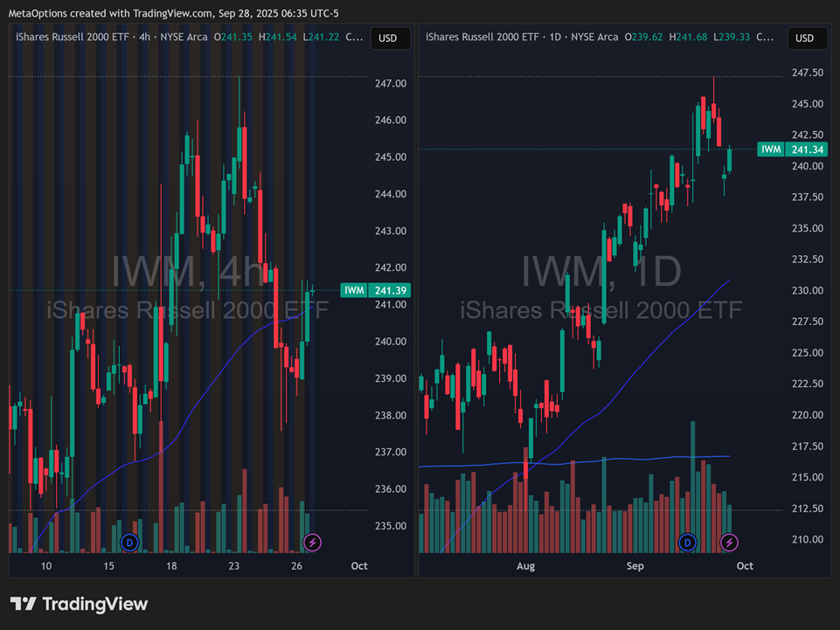This screenshot has height=630, width=840.
Task: Click the lightning event marker on 1D chart
Action: click(729, 543)
